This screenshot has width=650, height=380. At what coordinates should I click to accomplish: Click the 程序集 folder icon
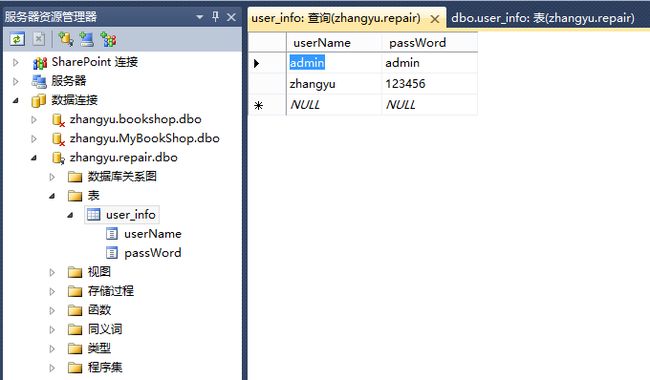[x=75, y=368]
